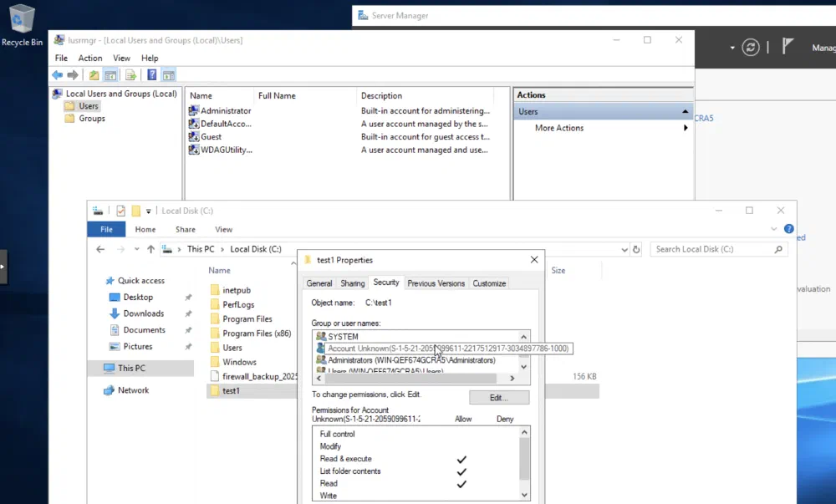Toggle the Show/Hide Action Pane icon

pyautogui.click(x=169, y=75)
